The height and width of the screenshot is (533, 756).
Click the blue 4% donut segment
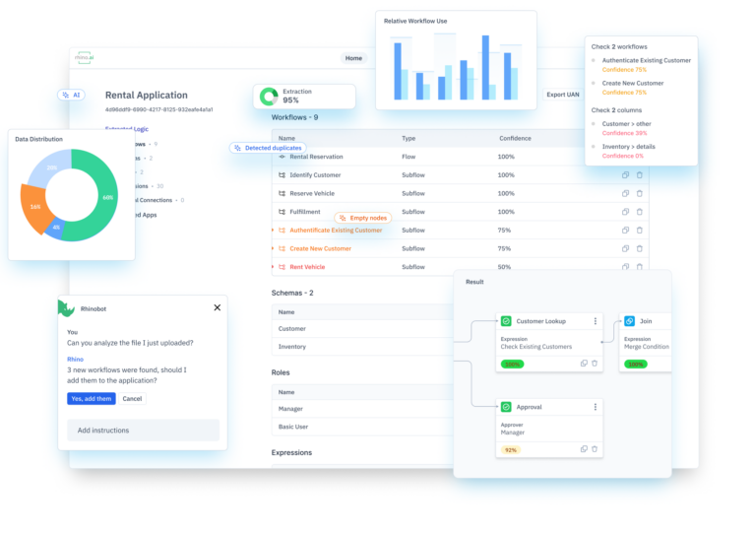coord(56,228)
